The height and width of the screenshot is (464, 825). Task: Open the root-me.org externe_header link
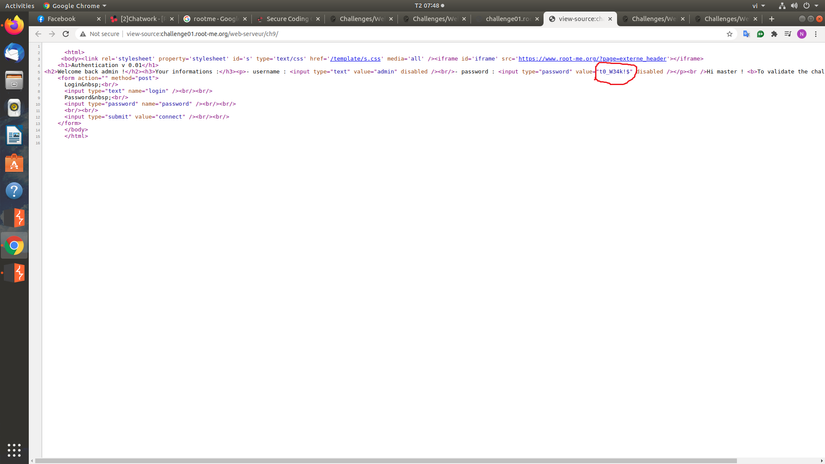tap(592, 59)
